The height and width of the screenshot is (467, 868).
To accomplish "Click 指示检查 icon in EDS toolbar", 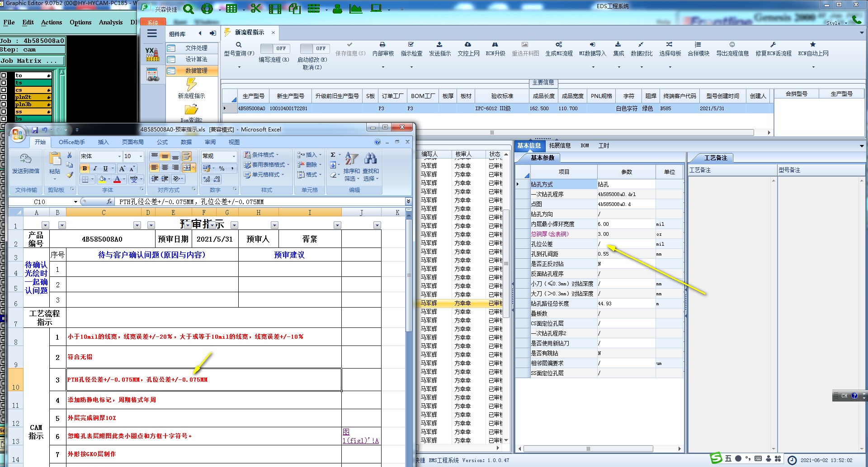I will click(411, 45).
